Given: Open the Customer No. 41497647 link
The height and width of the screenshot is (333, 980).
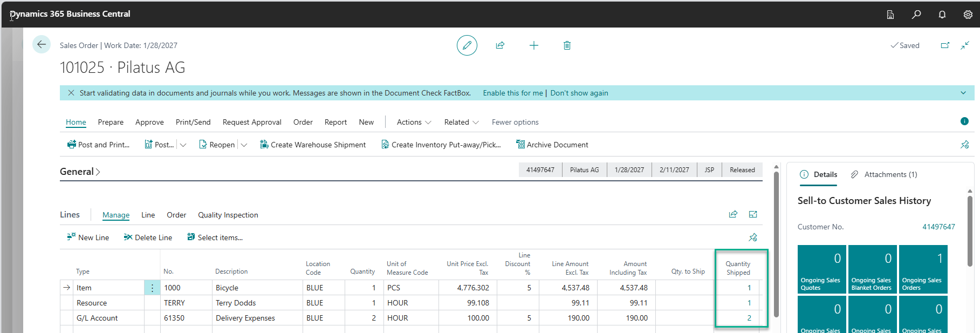Looking at the screenshot, I should [938, 227].
